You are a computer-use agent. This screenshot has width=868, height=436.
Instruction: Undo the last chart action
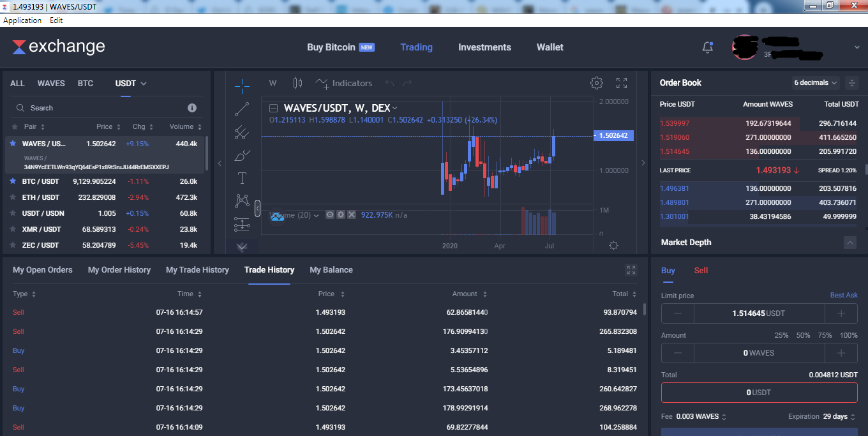tap(389, 83)
